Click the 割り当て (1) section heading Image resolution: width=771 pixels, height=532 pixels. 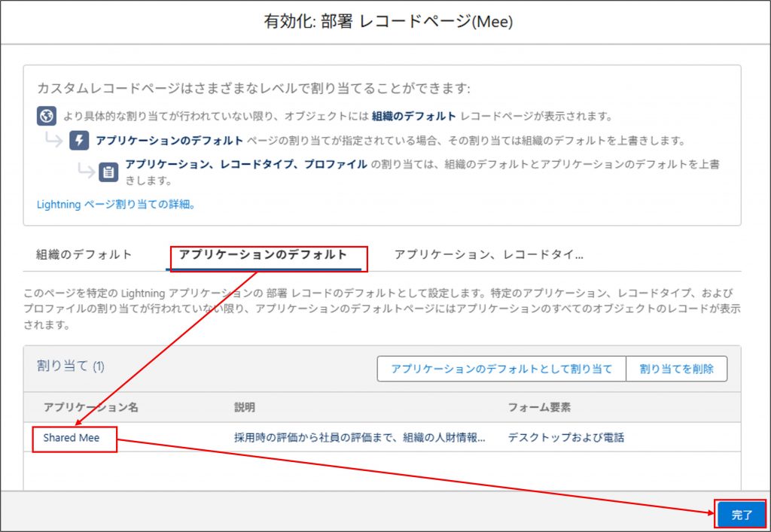click(71, 366)
